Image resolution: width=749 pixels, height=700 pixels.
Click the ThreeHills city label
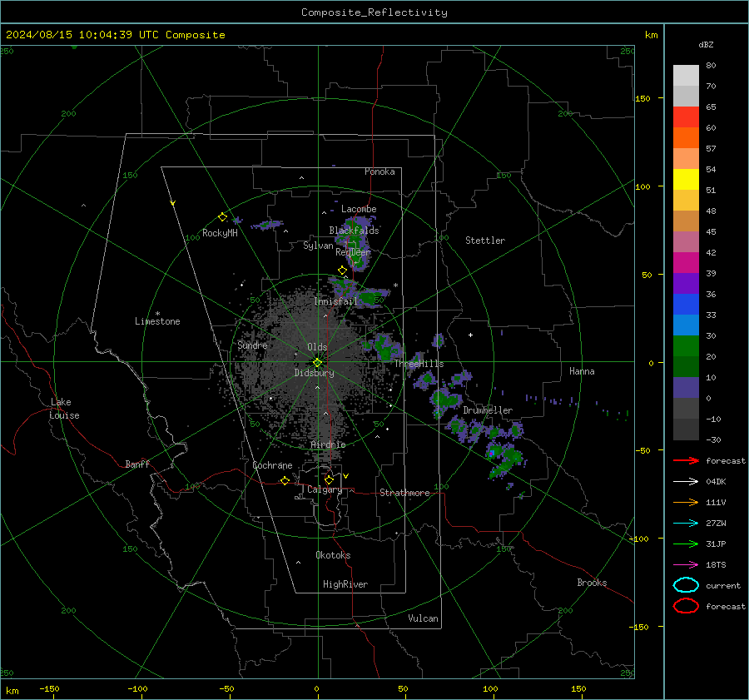pos(419,364)
